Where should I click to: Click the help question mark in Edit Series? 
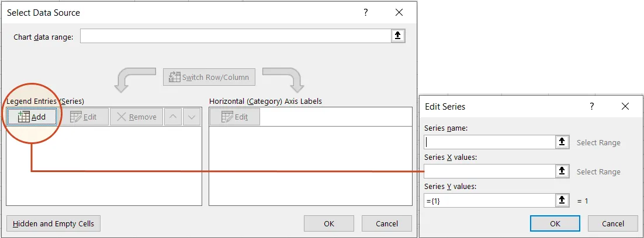[591, 107]
